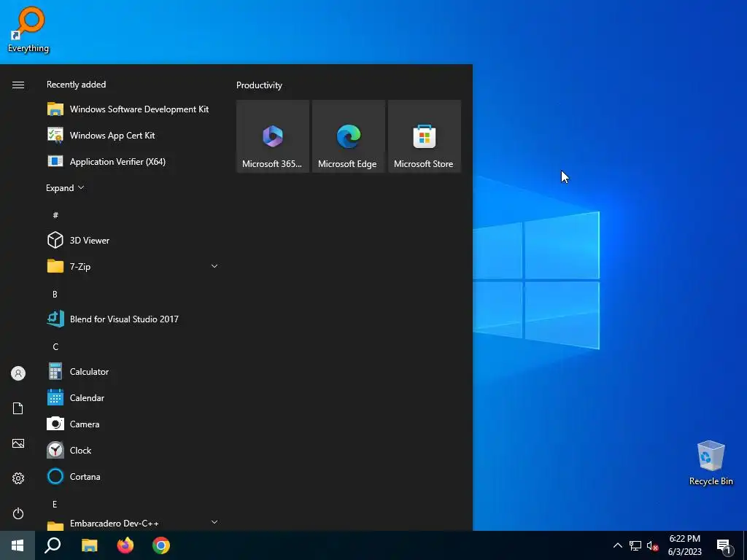Viewport: 747px width, 560px height.
Task: Click the 7-Zip folder entry
Action: point(133,266)
